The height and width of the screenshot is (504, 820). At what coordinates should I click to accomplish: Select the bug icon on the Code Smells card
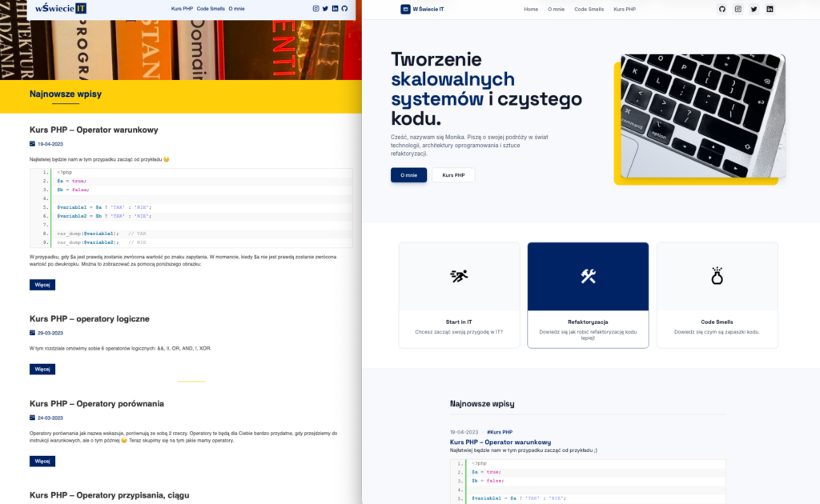click(717, 274)
